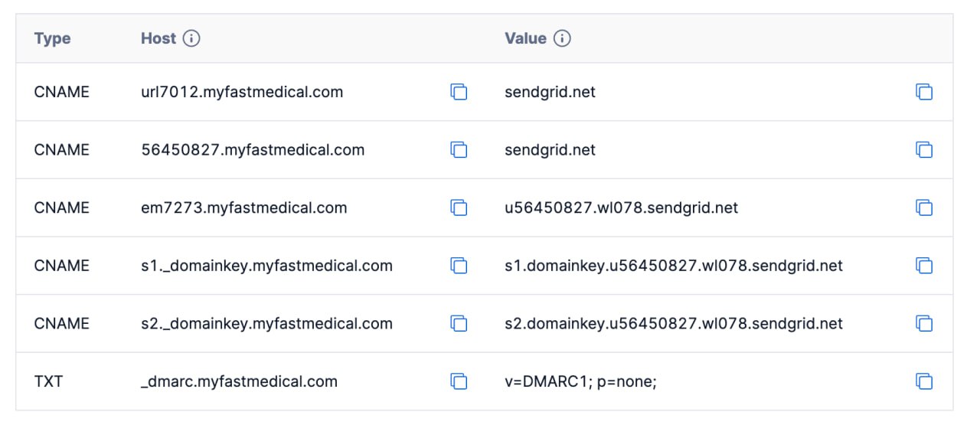Click the Type column header

pos(52,38)
